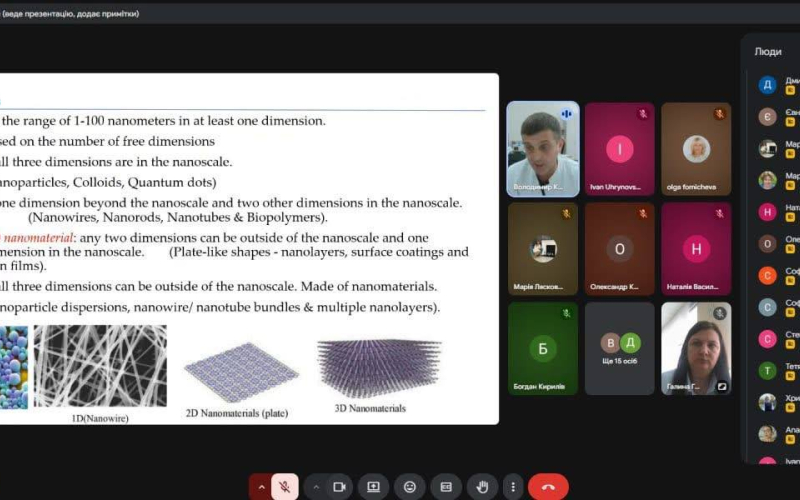Toggle closed captions button

pyautogui.click(x=446, y=487)
